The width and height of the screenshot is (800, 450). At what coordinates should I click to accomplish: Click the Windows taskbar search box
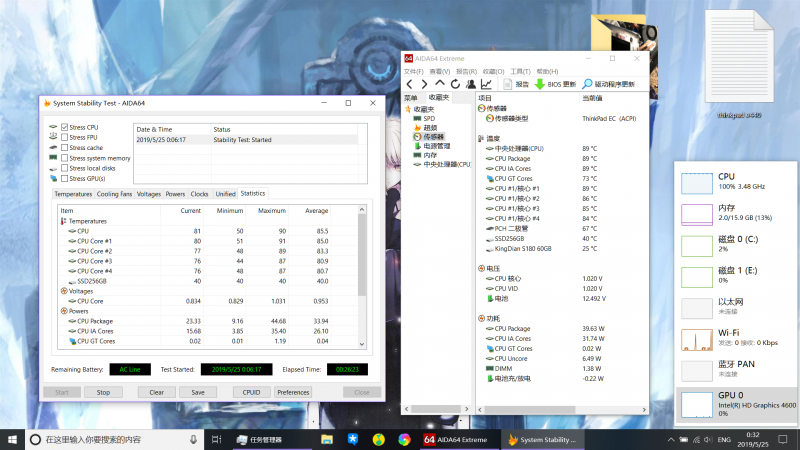[114, 439]
